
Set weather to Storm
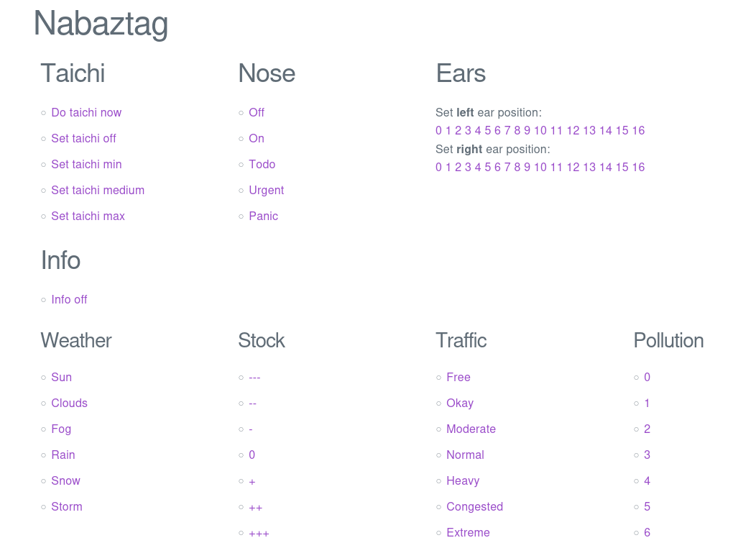point(67,506)
